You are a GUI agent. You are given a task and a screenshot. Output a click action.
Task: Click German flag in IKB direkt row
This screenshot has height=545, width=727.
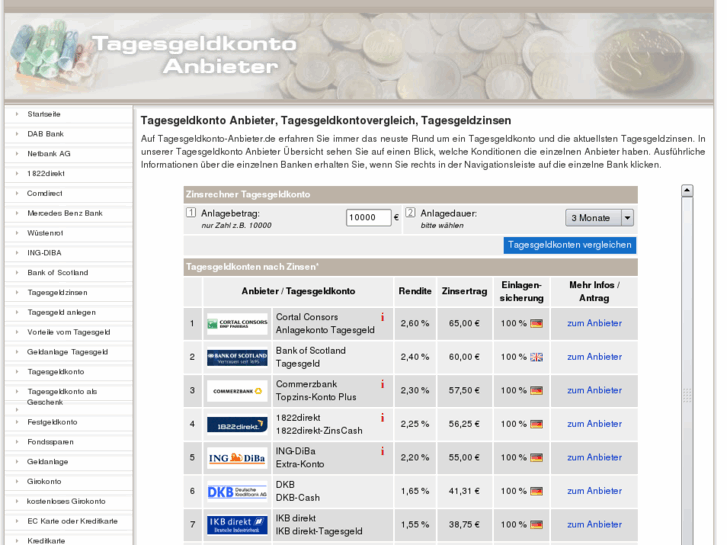(x=536, y=525)
